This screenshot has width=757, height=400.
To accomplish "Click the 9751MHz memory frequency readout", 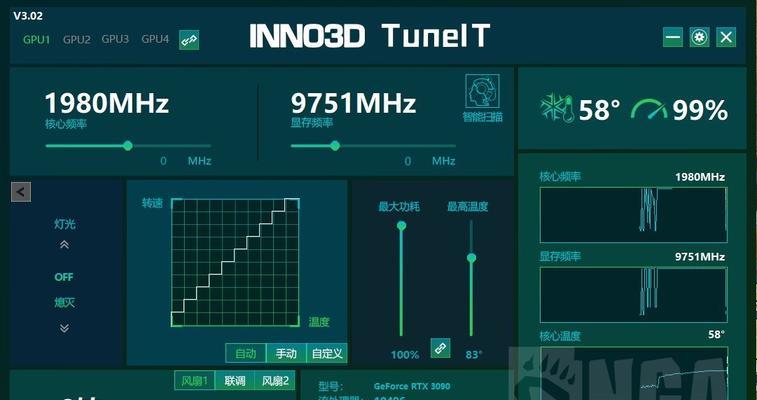I will pyautogui.click(x=353, y=103).
